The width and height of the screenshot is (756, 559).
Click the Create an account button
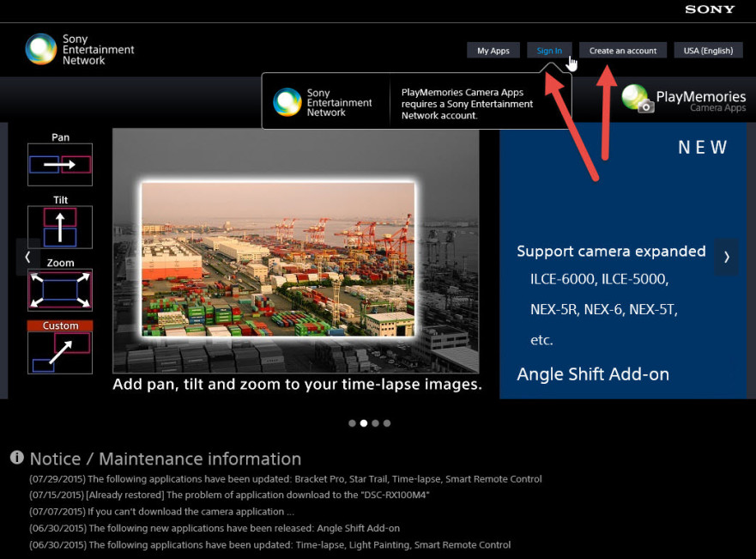(x=622, y=50)
